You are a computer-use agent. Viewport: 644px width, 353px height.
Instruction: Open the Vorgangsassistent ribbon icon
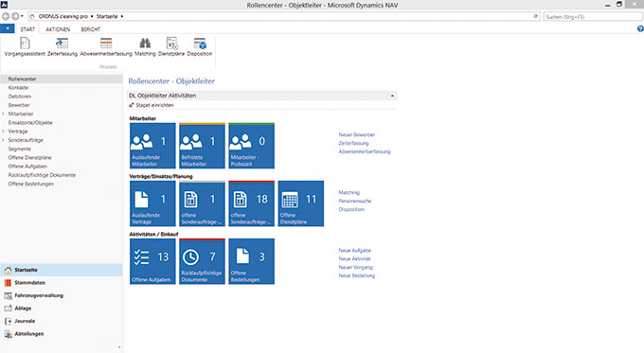(x=25, y=46)
